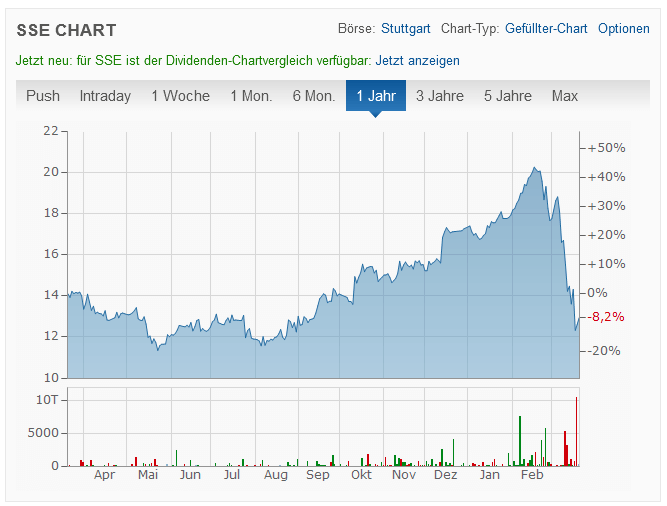Click the price axis value 18
This screenshot has height=506, width=667.
(x=51, y=213)
